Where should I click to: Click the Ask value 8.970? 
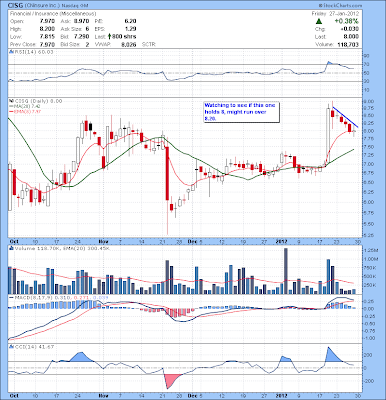coord(81,21)
